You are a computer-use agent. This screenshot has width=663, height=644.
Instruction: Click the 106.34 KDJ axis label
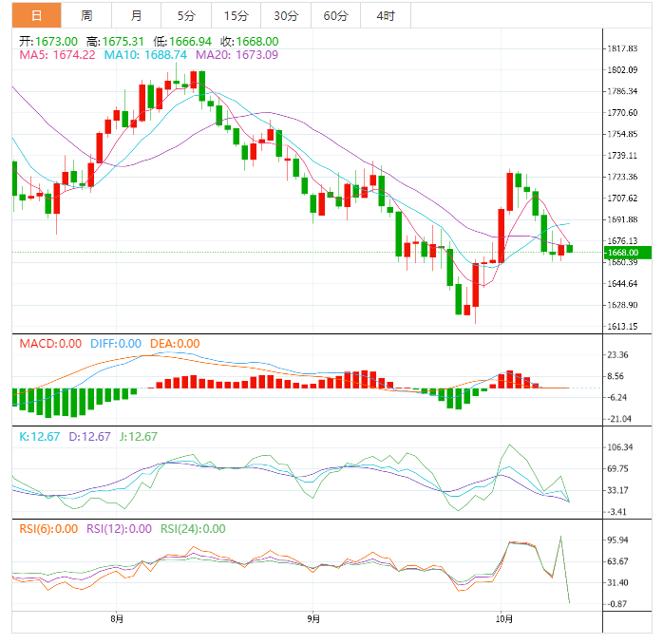620,447
